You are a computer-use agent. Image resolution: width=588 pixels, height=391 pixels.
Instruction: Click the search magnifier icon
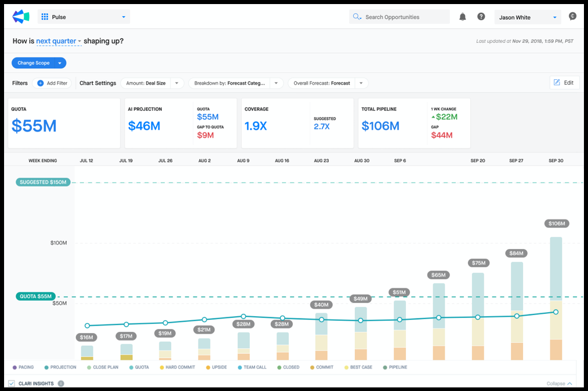(x=357, y=17)
